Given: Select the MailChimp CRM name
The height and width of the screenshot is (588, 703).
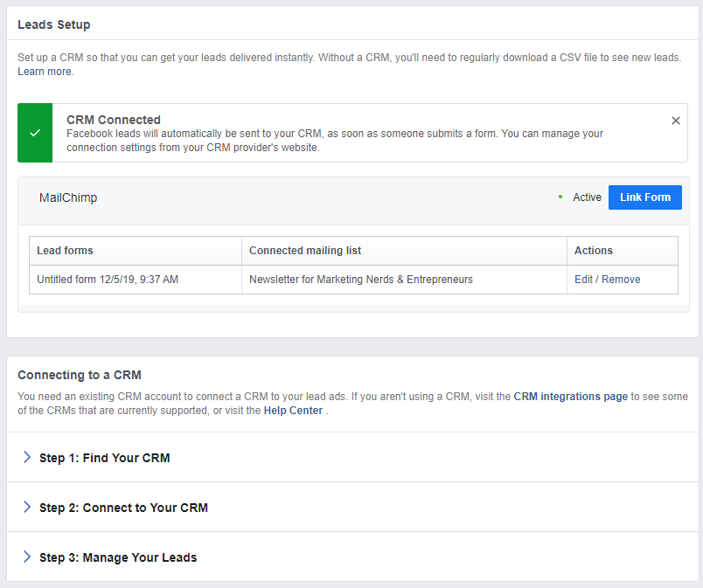Looking at the screenshot, I should coord(68,197).
